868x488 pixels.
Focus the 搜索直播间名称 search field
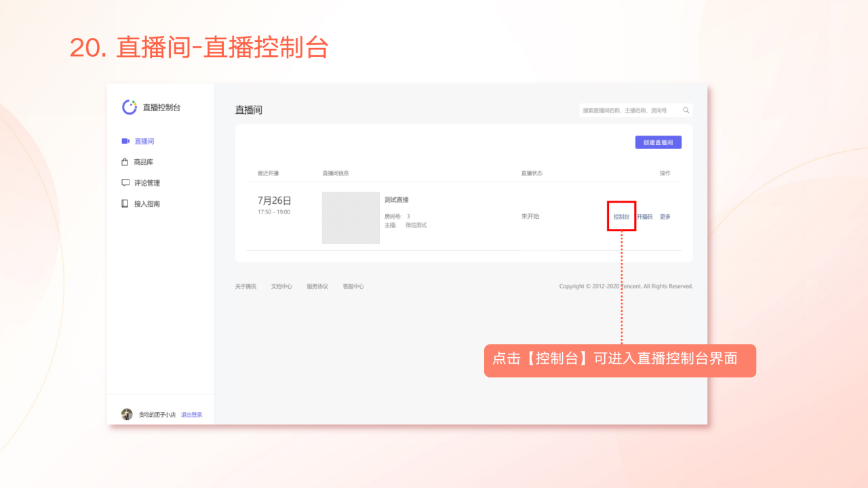636,110
